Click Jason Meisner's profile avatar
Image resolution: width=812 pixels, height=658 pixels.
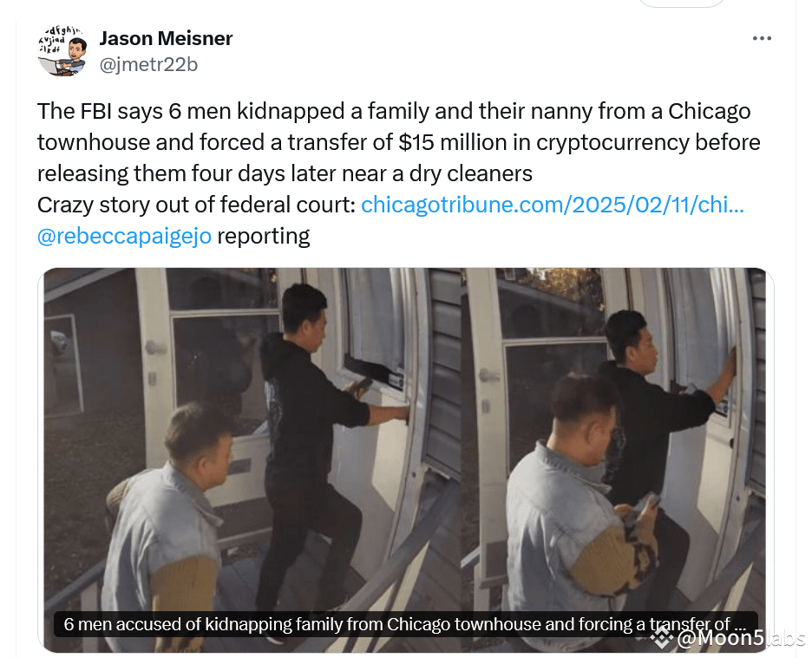[62, 52]
